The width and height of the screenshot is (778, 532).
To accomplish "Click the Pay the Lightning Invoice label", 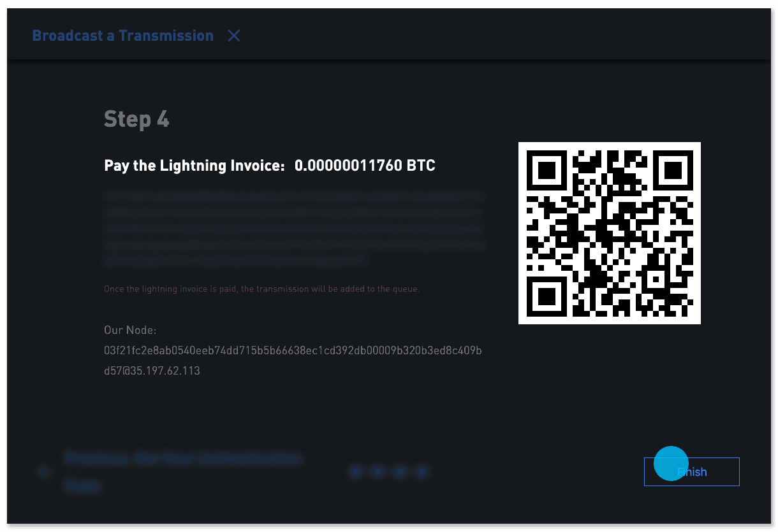I will tap(194, 166).
